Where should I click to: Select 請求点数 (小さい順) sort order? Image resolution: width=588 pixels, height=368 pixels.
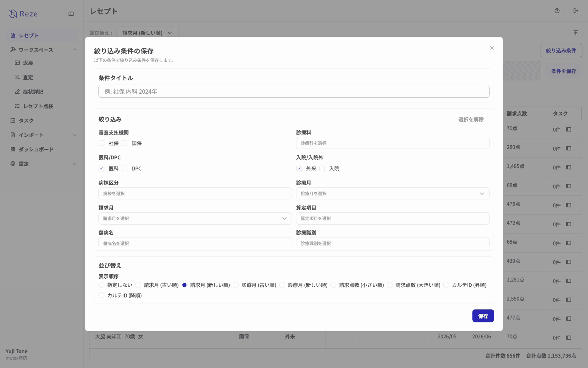click(x=334, y=285)
